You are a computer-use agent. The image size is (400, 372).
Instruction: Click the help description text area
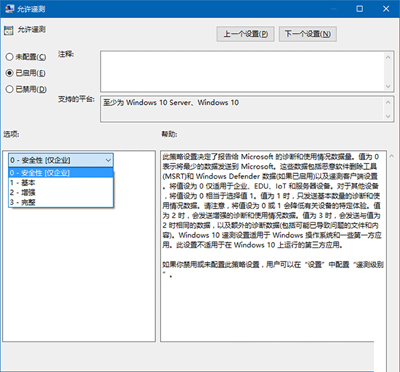coord(273,246)
